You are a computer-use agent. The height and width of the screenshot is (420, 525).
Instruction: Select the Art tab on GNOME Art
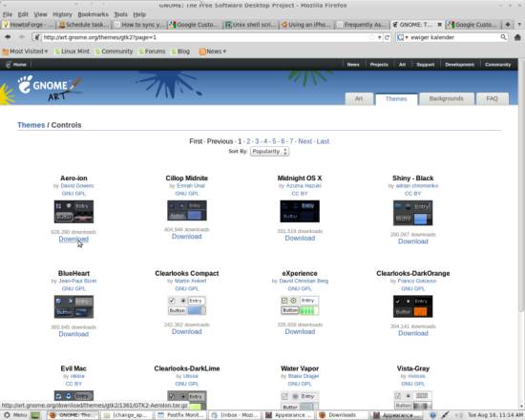[359, 98]
